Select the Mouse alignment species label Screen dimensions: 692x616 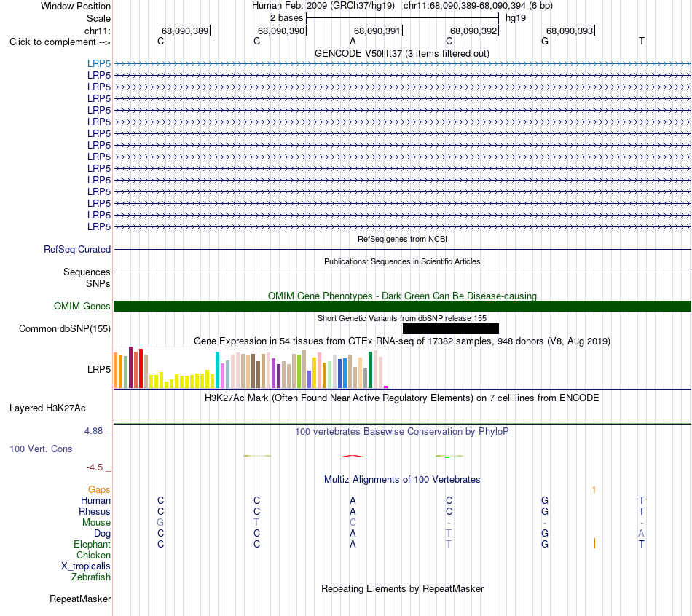[x=96, y=523]
